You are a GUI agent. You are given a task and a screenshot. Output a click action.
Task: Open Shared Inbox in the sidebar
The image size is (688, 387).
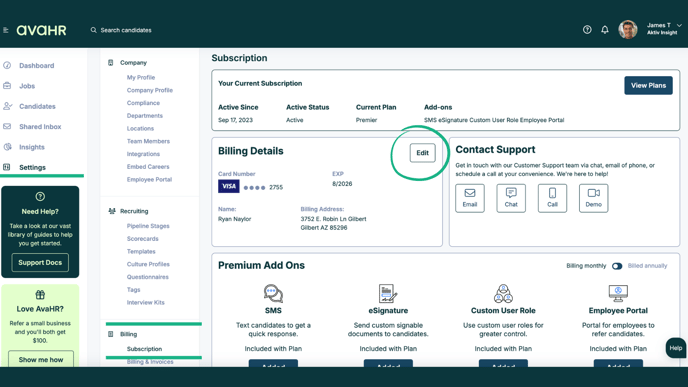(x=40, y=127)
